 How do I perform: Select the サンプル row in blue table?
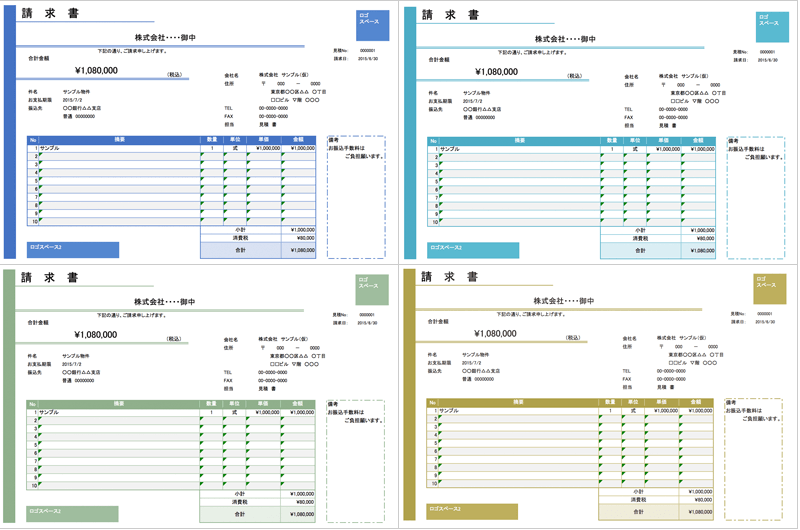(x=171, y=148)
